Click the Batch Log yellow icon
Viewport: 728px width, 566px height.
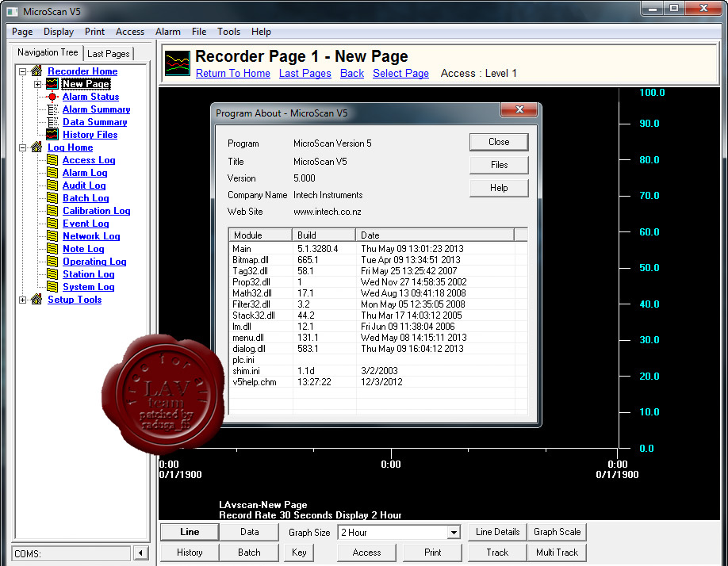coord(52,198)
